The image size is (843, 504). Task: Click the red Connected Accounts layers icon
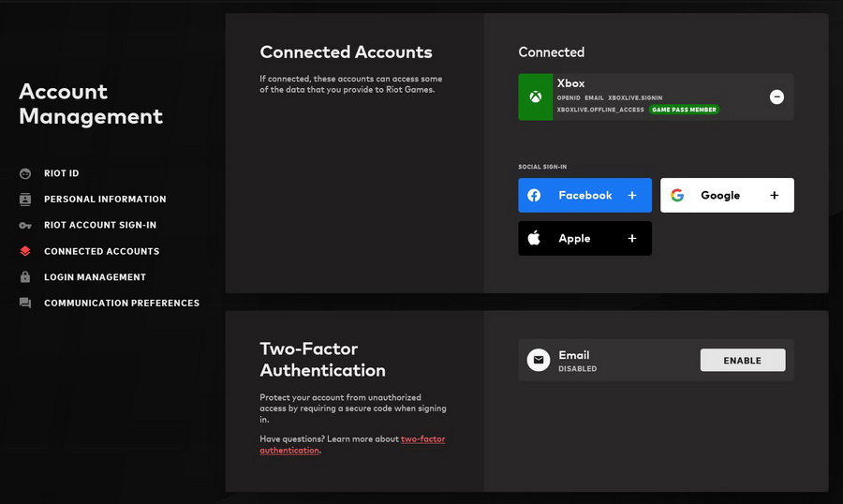point(25,251)
